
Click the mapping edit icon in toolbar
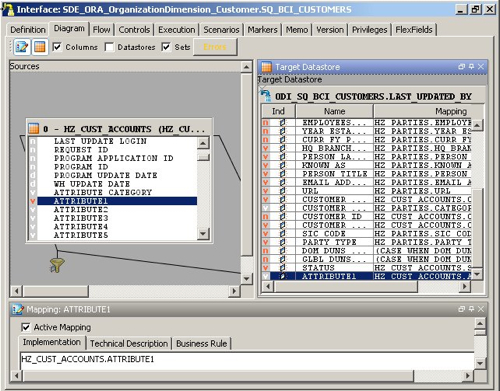(x=22, y=47)
